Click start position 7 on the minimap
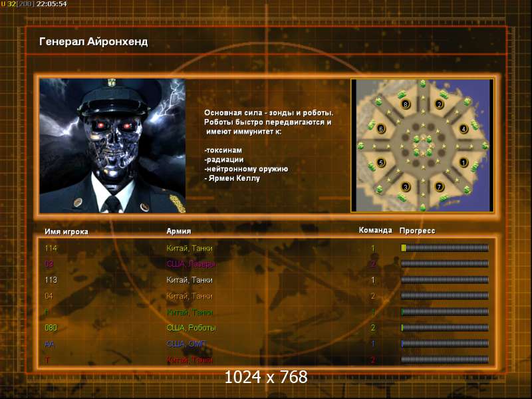 point(440,187)
